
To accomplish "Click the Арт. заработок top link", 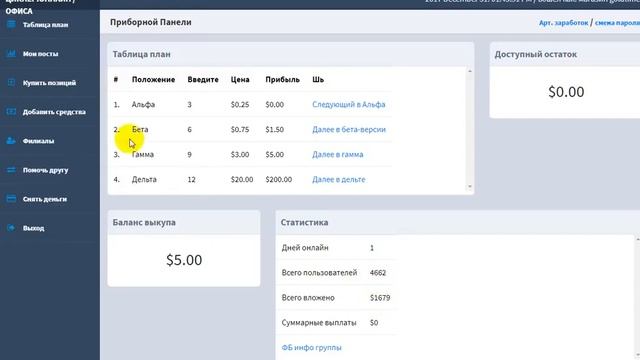I will [x=563, y=23].
